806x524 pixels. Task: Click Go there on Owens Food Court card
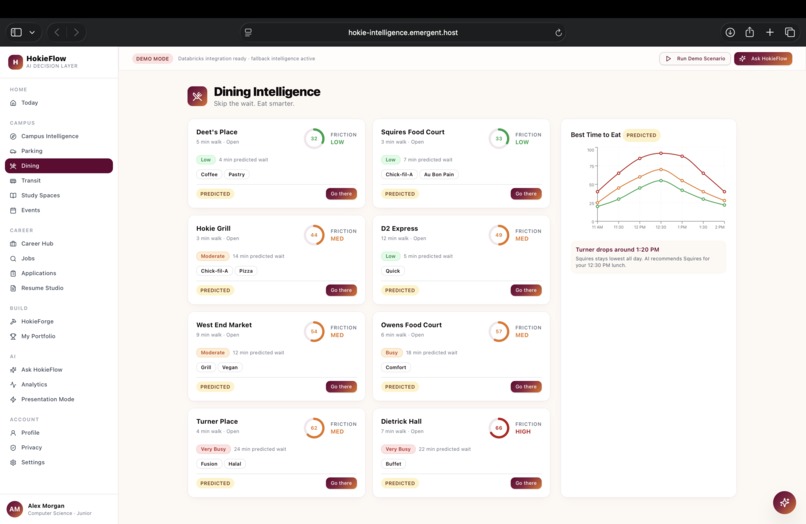(526, 387)
